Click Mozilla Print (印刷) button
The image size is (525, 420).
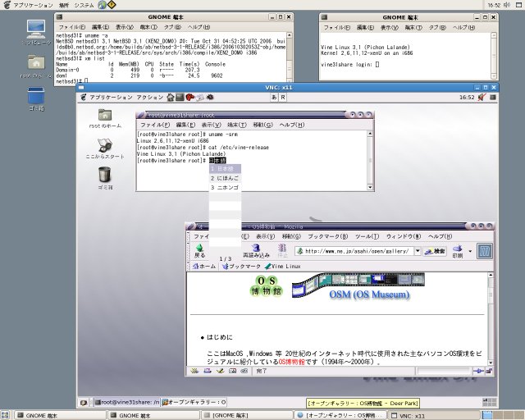pos(458,251)
